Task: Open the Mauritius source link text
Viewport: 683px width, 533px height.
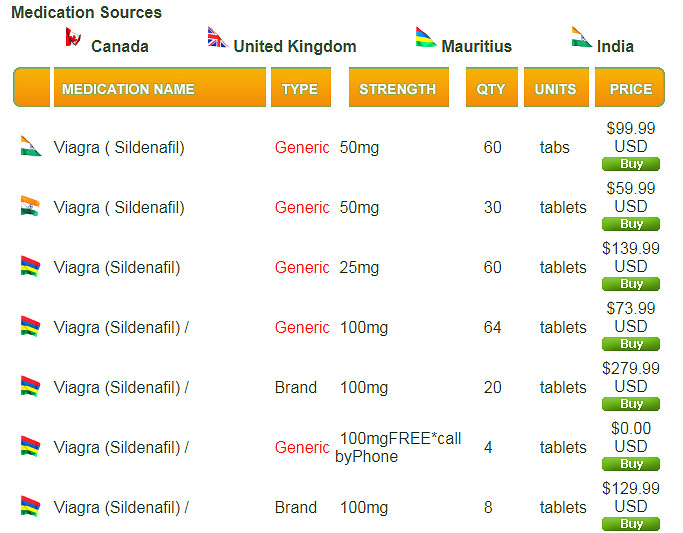Action: pos(476,46)
